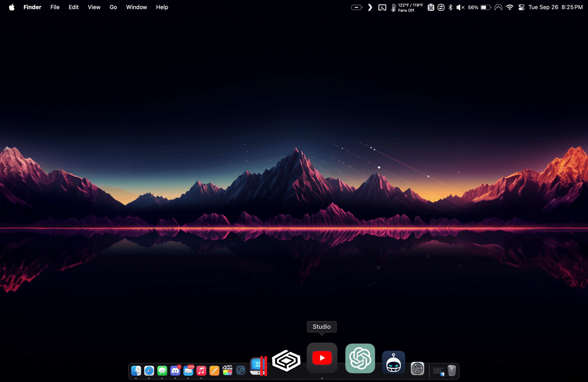This screenshot has height=382, width=588.
Task: Show battery status at 56%
Action: click(479, 7)
